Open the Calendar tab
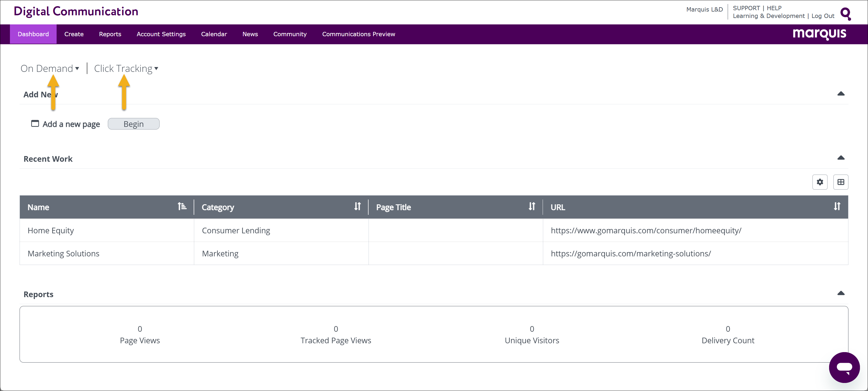Screen dimensions: 868x391 tap(214, 34)
